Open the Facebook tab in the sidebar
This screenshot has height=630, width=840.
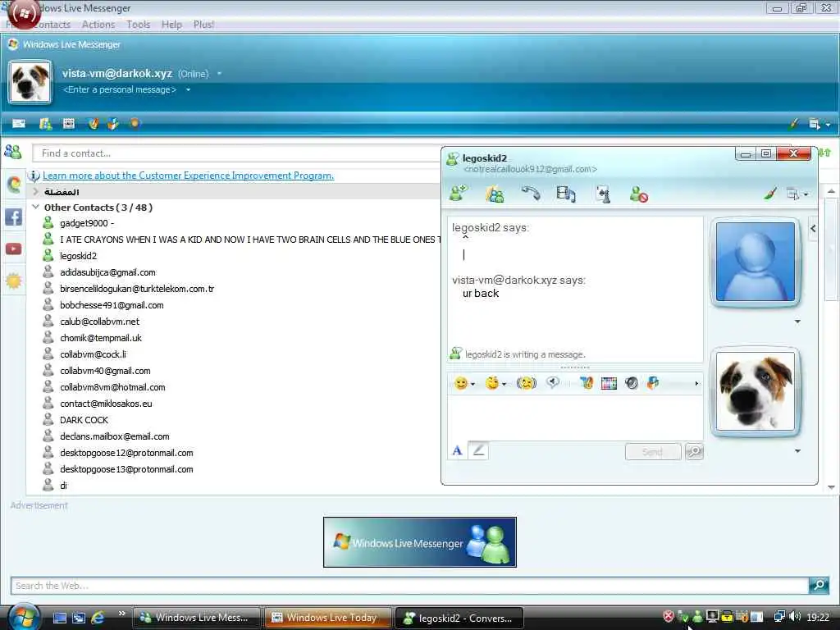point(13,217)
